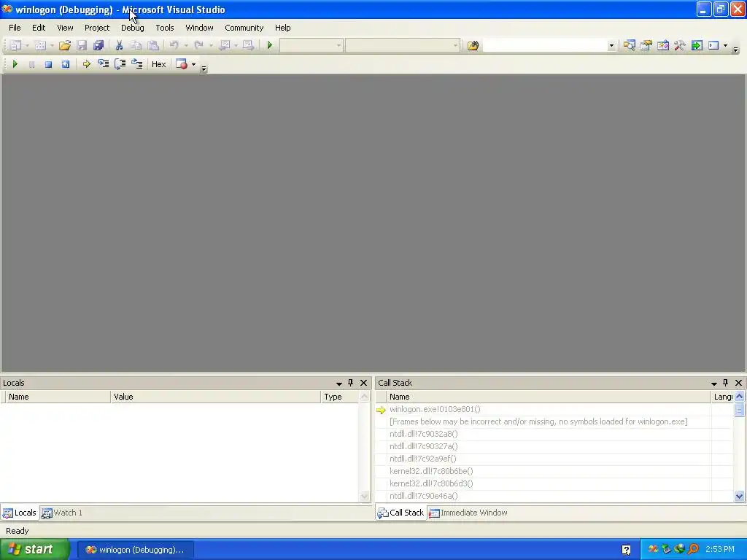
Task: Toggle Hex display mode
Action: tap(158, 64)
